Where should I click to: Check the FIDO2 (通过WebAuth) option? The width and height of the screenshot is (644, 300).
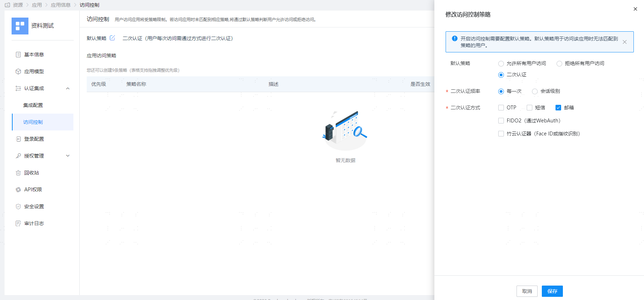tap(501, 121)
